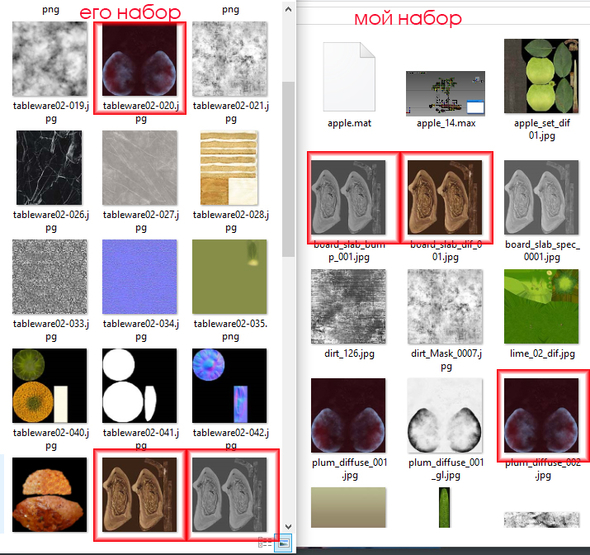Open the apple_14.max scene file
Viewport: 590px width, 555px height.
tap(446, 93)
